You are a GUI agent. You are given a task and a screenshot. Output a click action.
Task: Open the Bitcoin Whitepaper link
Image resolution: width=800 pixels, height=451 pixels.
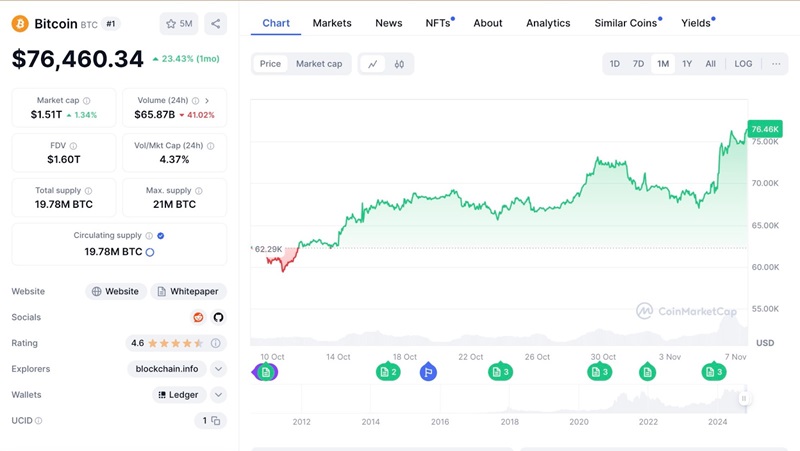[x=188, y=291]
